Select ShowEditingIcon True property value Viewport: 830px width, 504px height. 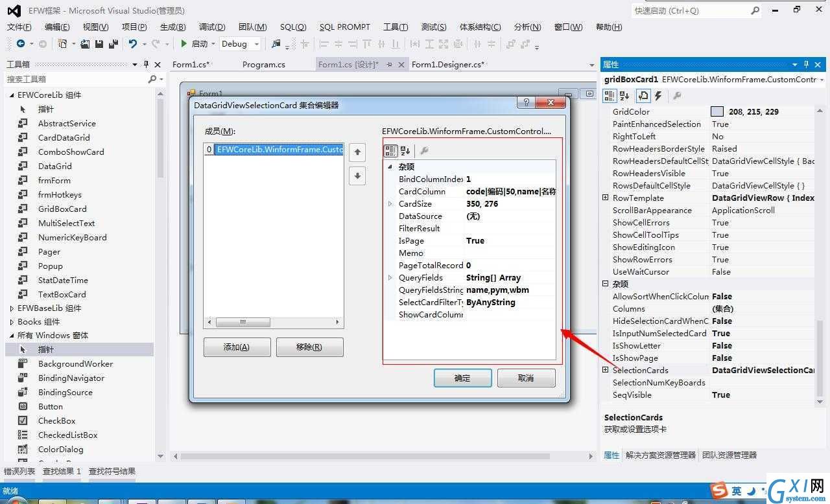[720, 247]
